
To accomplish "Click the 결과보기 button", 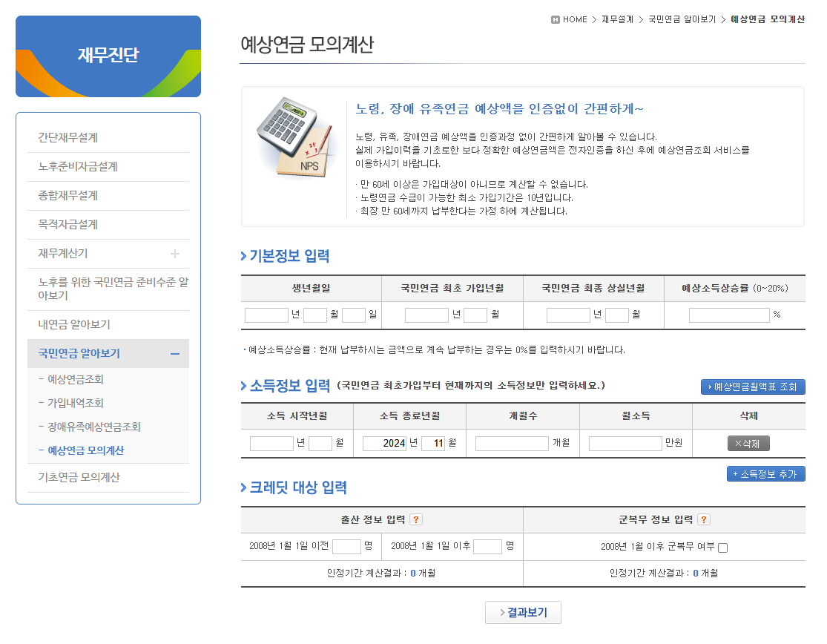I will (523, 612).
